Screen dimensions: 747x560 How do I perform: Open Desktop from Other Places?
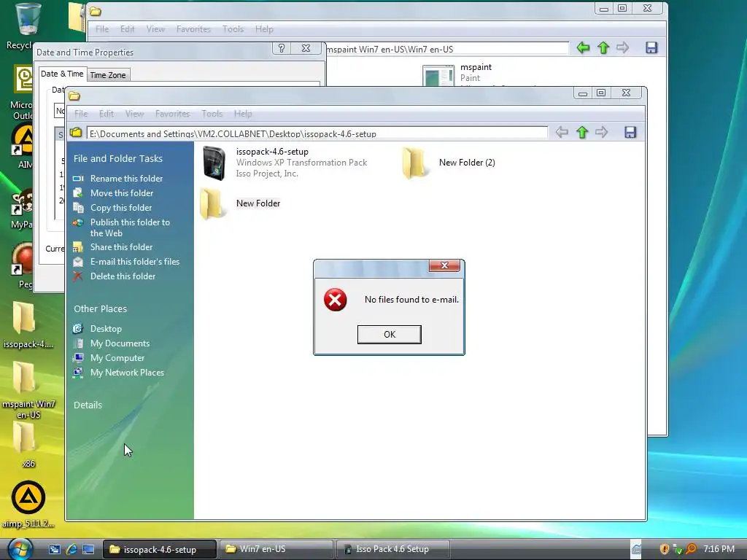tap(106, 329)
